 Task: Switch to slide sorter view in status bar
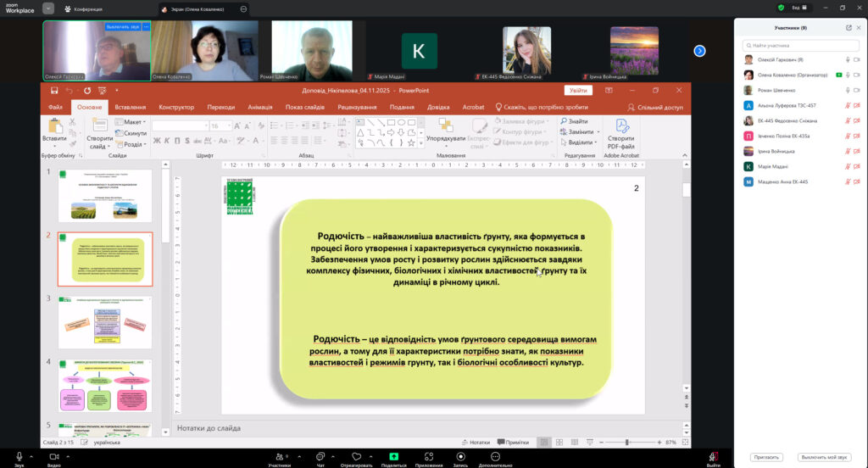558,443
